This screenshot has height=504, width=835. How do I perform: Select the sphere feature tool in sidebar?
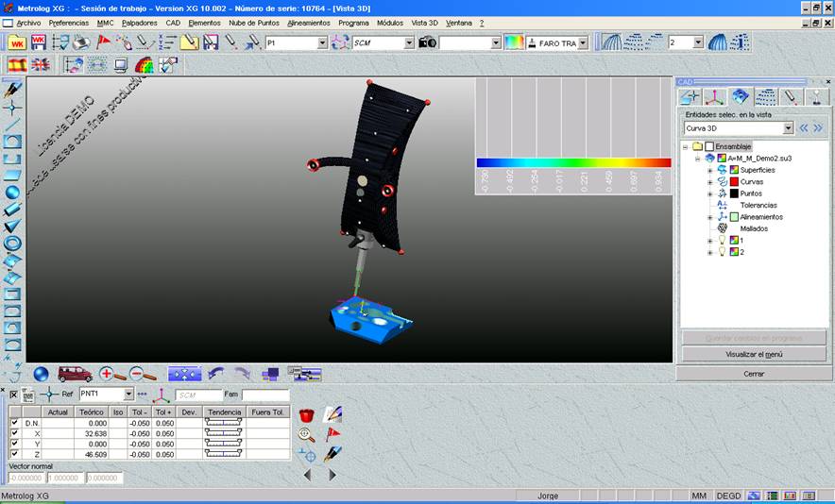pyautogui.click(x=13, y=193)
